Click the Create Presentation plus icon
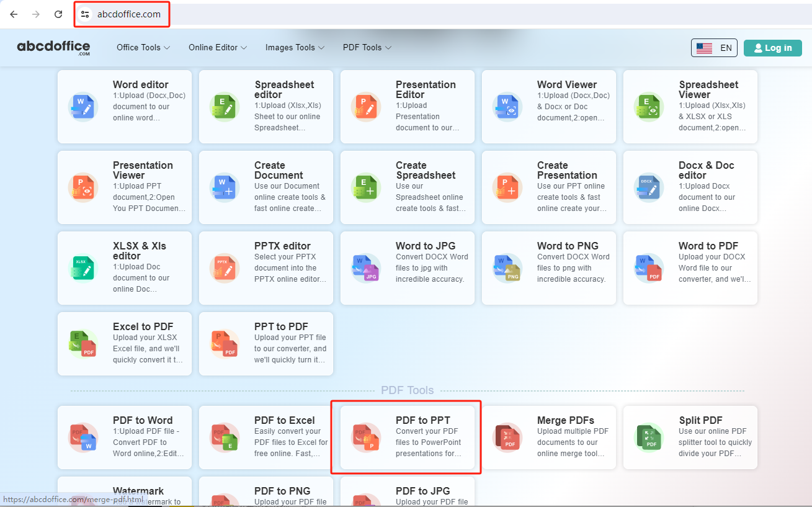The image size is (812, 507). pyautogui.click(x=507, y=187)
